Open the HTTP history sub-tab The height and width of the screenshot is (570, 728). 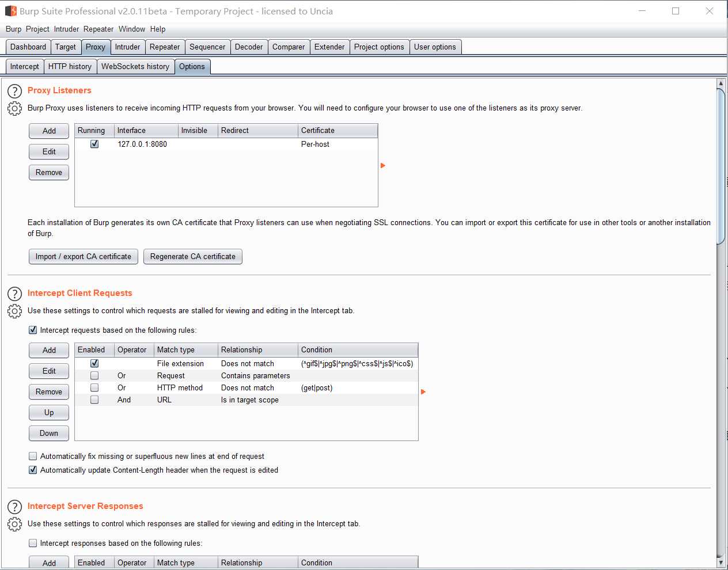(x=70, y=66)
